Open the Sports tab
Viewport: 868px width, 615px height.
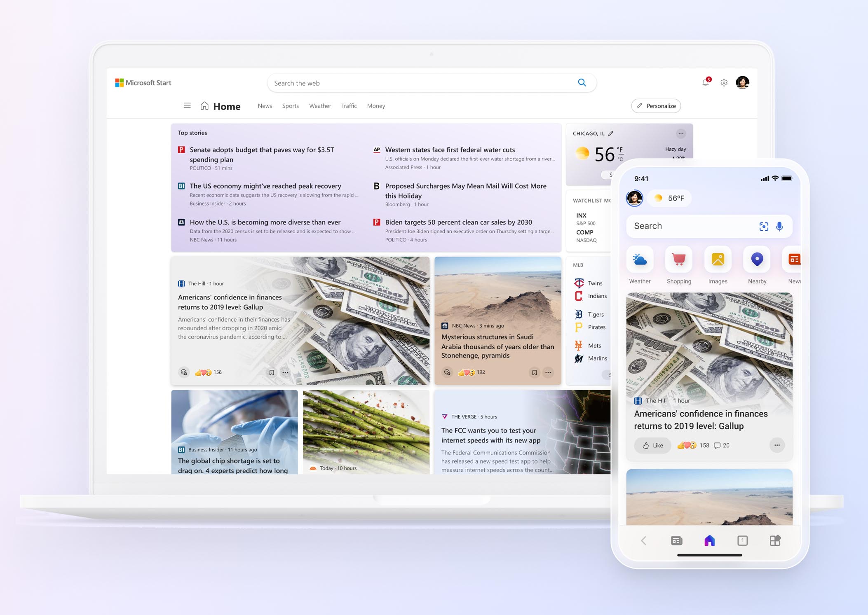pyautogui.click(x=290, y=106)
